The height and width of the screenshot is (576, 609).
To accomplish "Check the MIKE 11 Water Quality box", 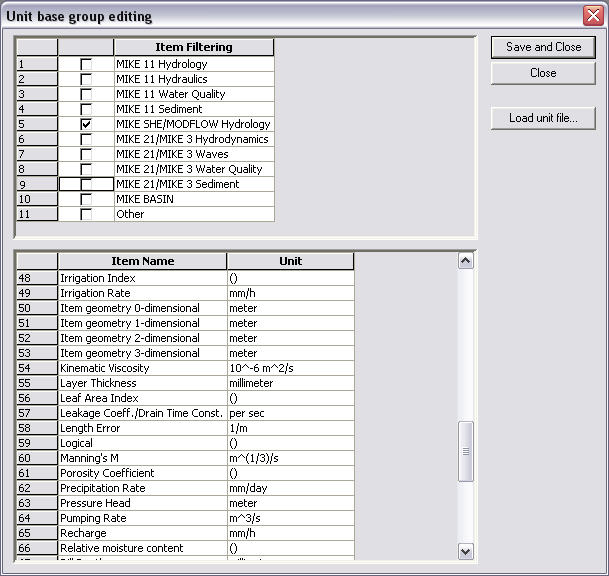I will click(86, 94).
